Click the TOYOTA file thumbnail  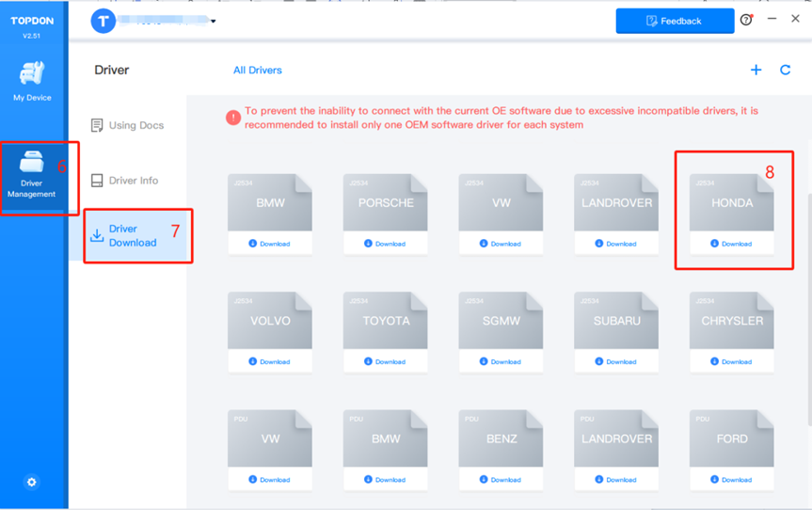pos(385,321)
